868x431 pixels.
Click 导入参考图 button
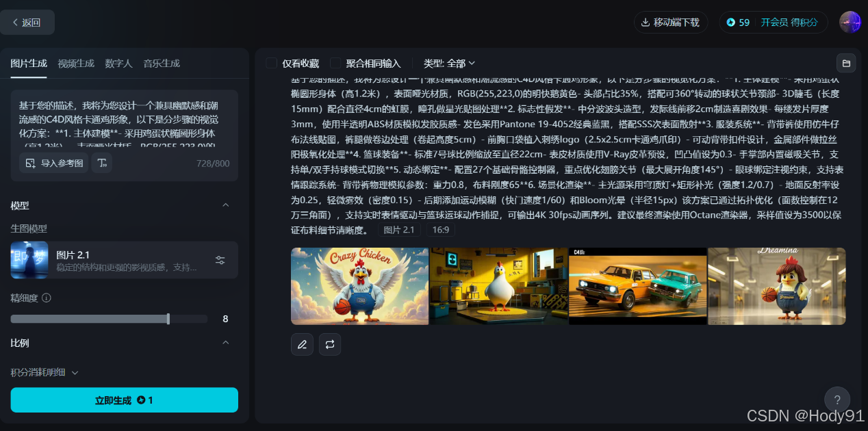click(x=53, y=163)
